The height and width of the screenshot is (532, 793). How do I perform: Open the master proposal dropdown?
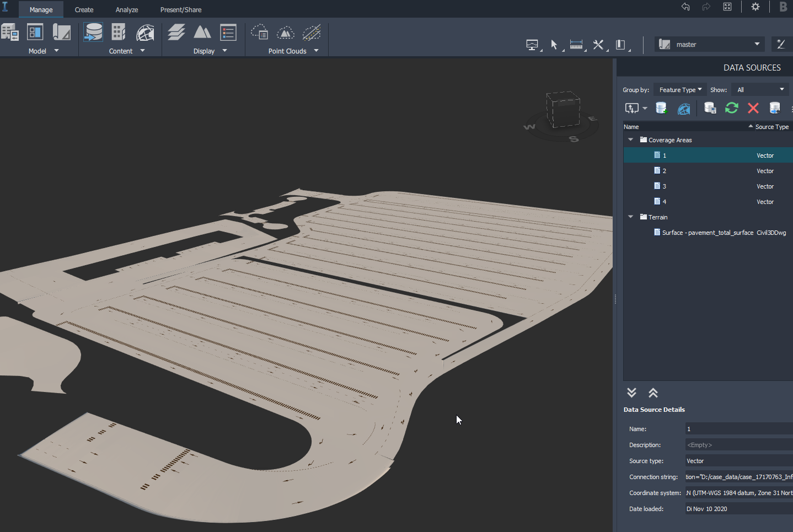[x=710, y=44]
